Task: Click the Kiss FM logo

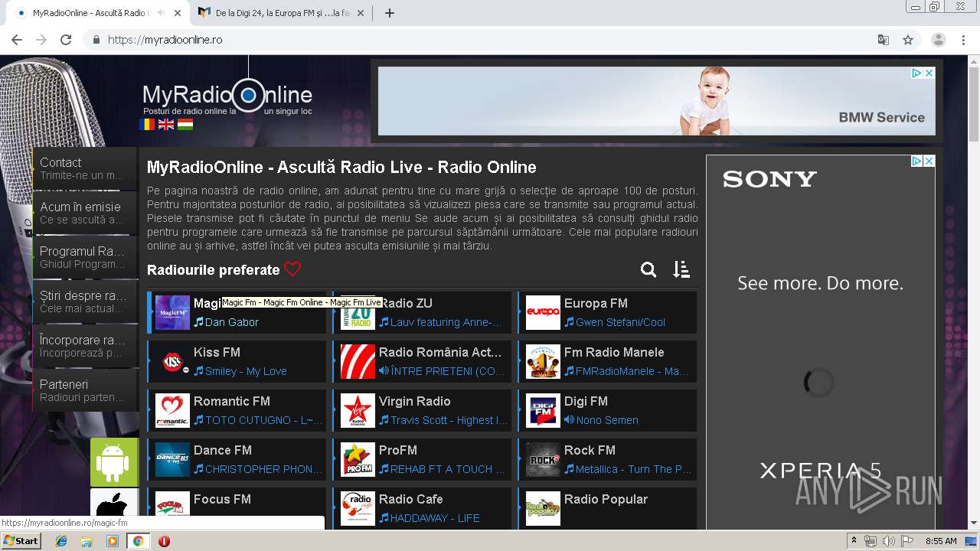Action: coord(172,361)
